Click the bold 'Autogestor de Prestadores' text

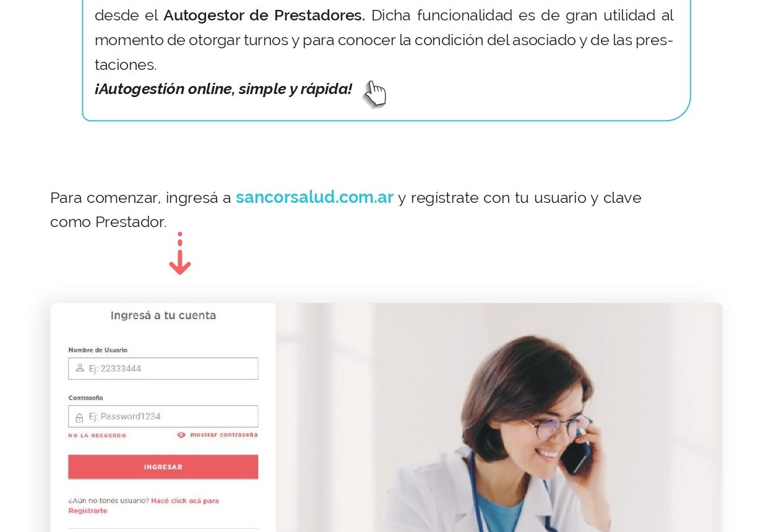(264, 15)
